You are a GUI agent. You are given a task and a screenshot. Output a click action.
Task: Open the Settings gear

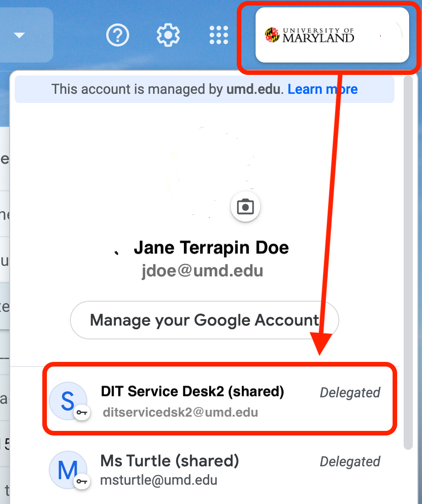(x=168, y=34)
